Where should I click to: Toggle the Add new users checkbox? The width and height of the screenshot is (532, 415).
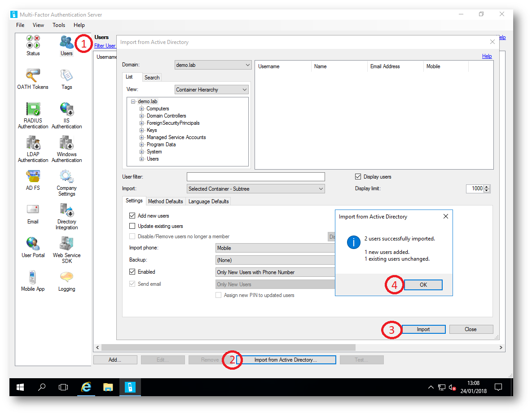(132, 216)
